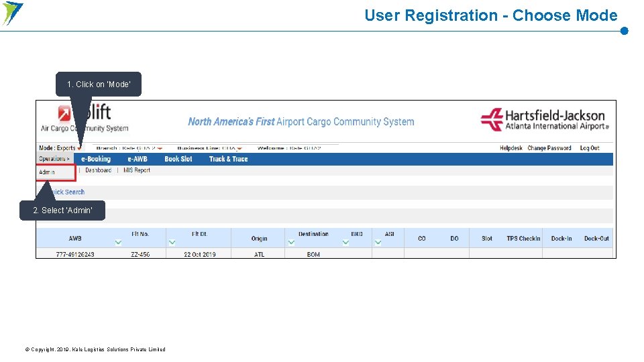Click flight number ZZ-456 cell
This screenshot has height=362, width=644.
(140, 255)
